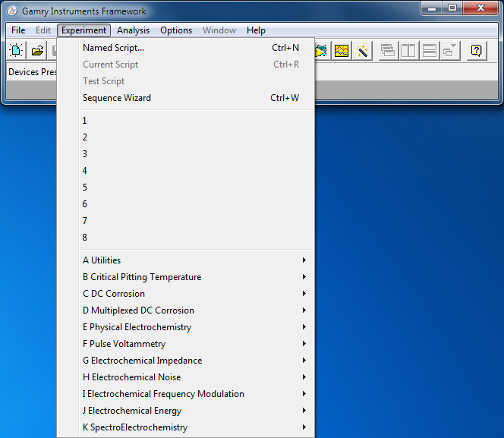Viewport: 504px width, 438px height.
Task: Click the Devices Present status label
Action: tap(32, 72)
